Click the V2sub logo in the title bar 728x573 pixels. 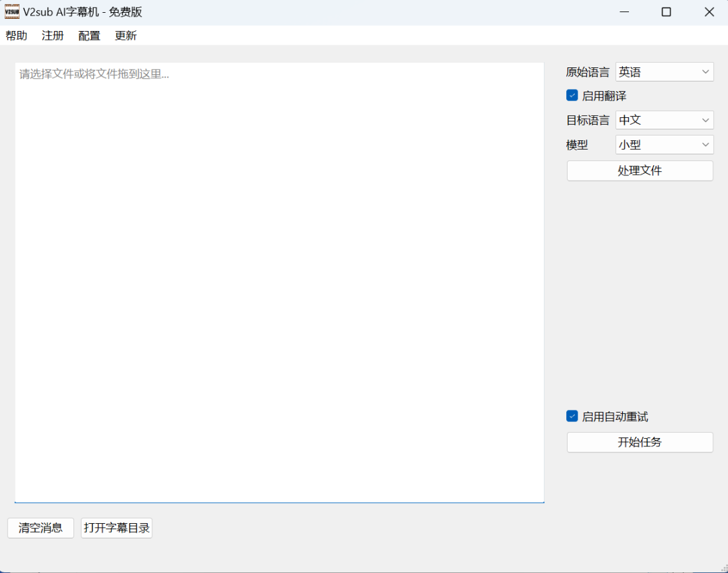(11, 11)
